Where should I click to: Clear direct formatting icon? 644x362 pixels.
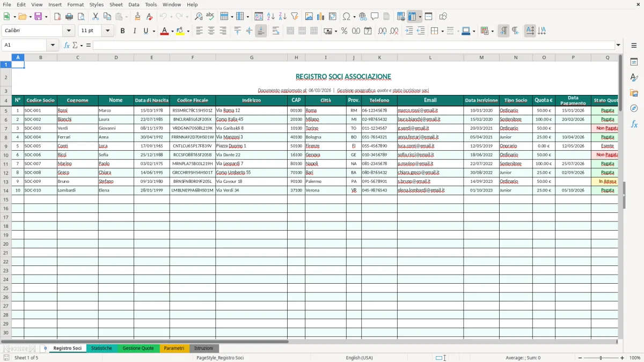coord(150,17)
